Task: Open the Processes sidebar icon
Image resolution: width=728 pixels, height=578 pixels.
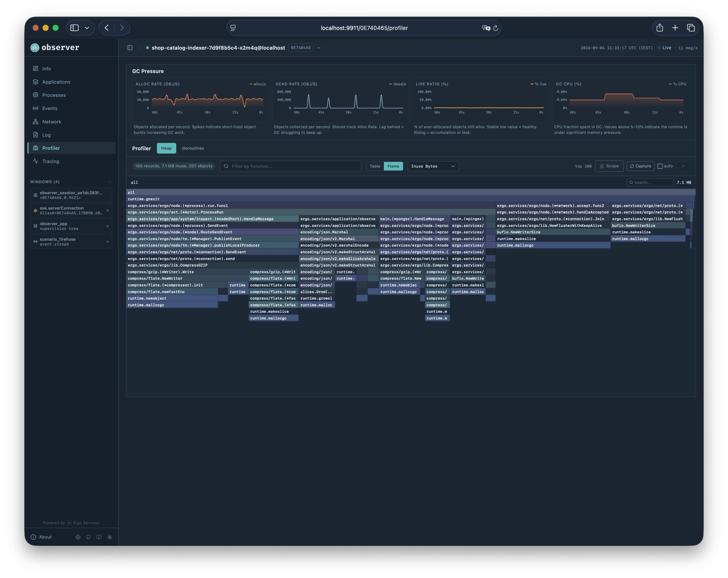Action: (36, 95)
